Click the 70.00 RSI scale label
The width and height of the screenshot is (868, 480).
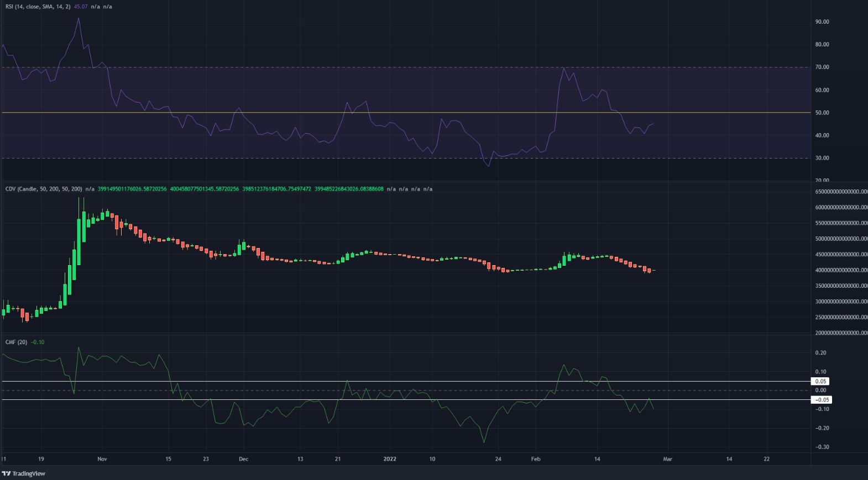(822, 67)
